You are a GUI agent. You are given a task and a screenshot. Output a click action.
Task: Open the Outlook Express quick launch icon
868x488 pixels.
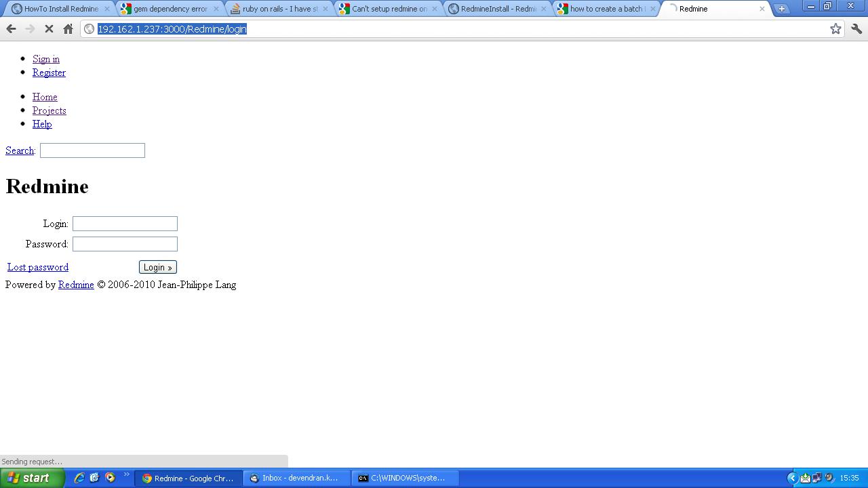pos(94,478)
